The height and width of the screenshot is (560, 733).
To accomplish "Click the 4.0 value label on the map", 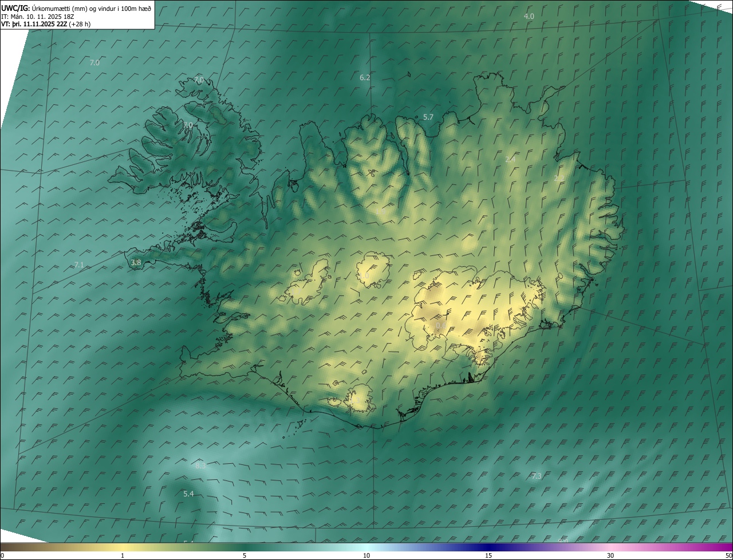I will point(529,17).
